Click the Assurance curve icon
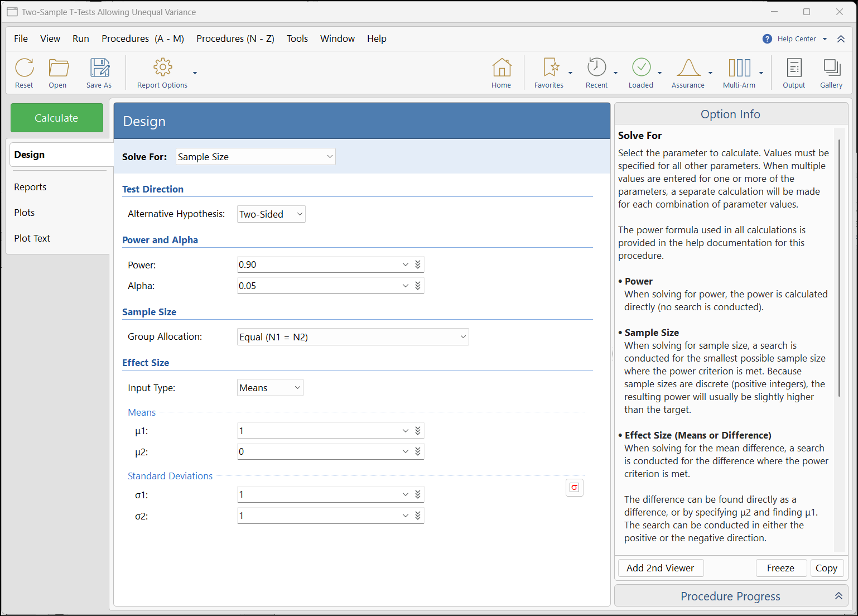Screen dimensions: 858x616 click(688, 68)
